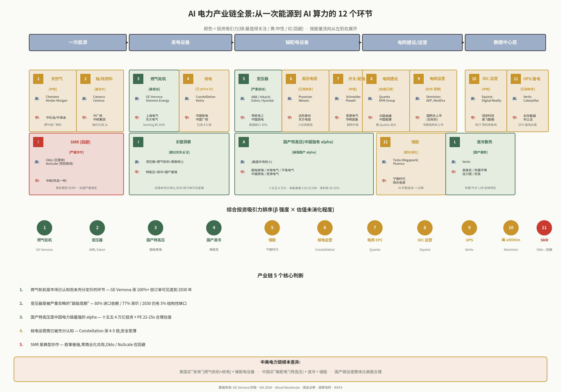The height and width of the screenshot is (392, 561).
Task: Click the 数据来源 footer line
Action: coord(280,387)
